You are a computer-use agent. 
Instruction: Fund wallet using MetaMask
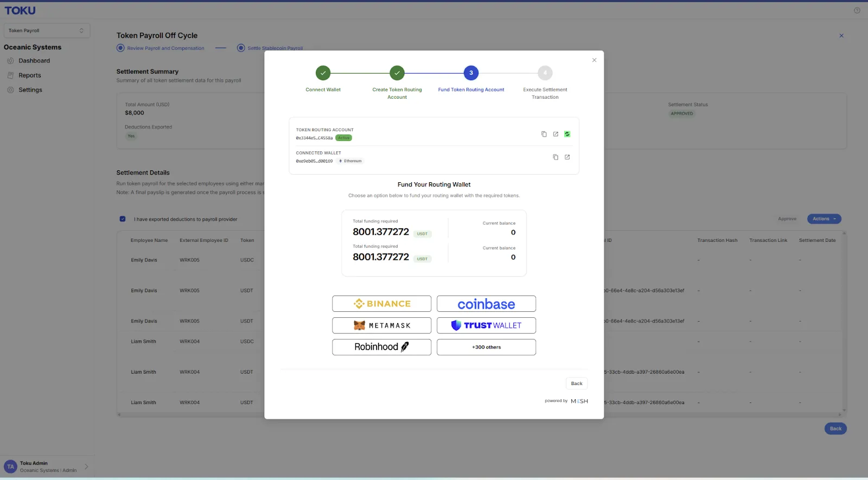pyautogui.click(x=381, y=325)
